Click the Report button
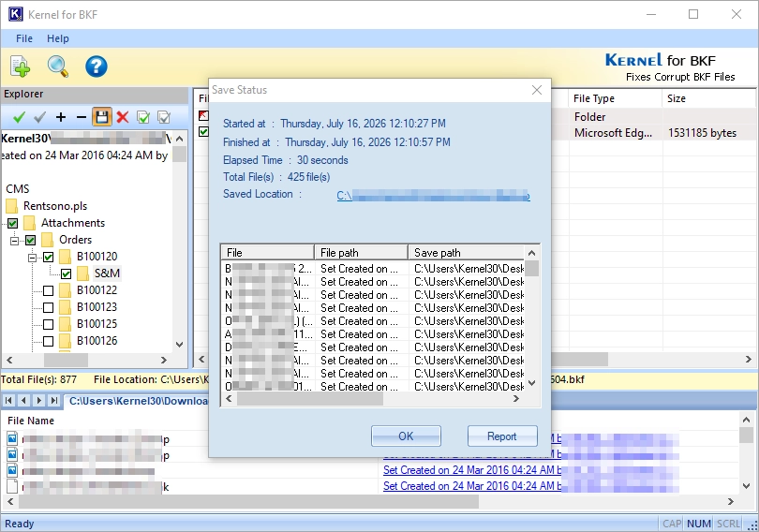This screenshot has height=532, width=759. point(502,436)
